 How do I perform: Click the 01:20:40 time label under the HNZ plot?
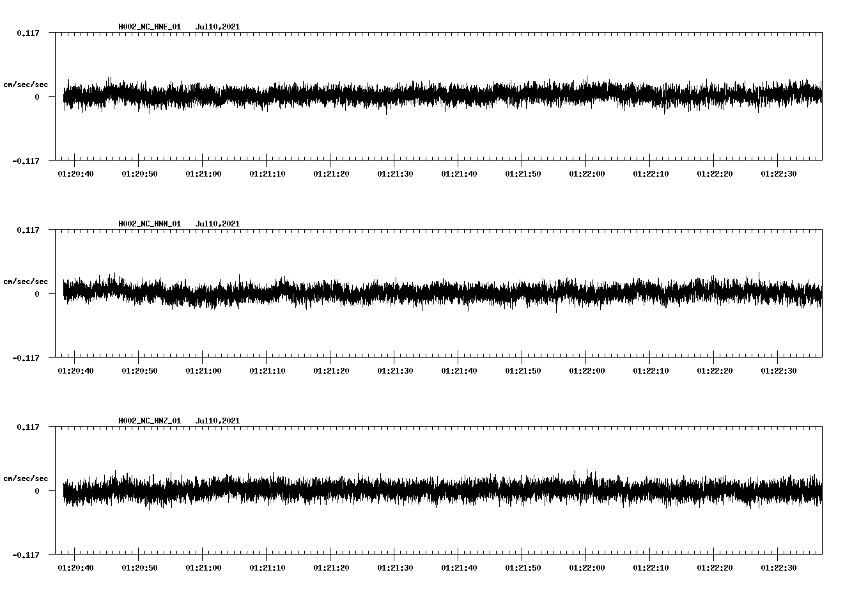(x=75, y=568)
